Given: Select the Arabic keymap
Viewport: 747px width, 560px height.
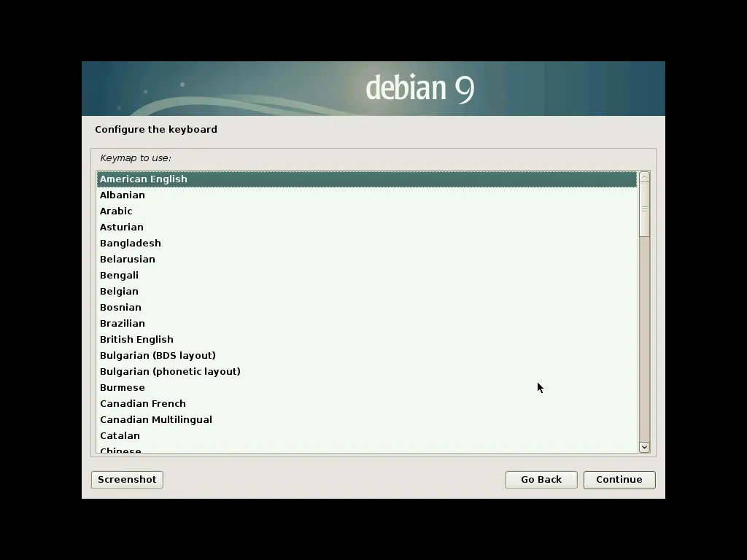Looking at the screenshot, I should click(x=366, y=211).
